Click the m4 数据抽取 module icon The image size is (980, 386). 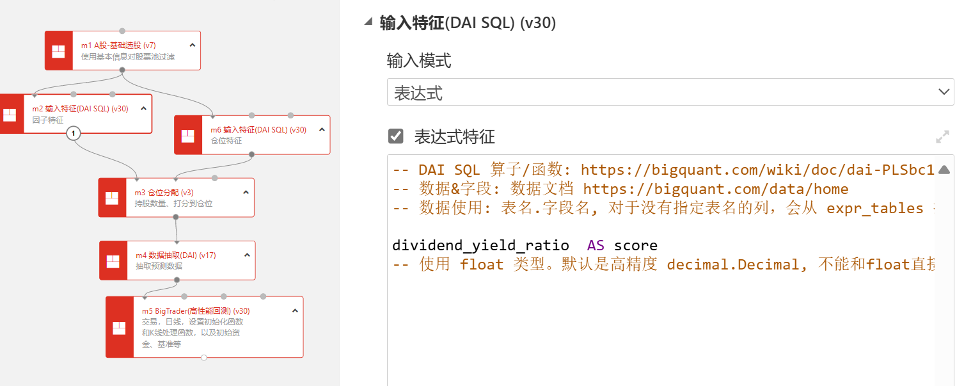(x=113, y=261)
